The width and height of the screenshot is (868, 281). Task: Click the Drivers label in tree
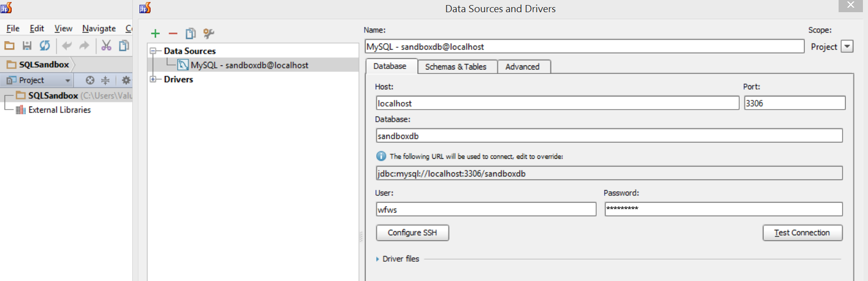click(x=178, y=79)
